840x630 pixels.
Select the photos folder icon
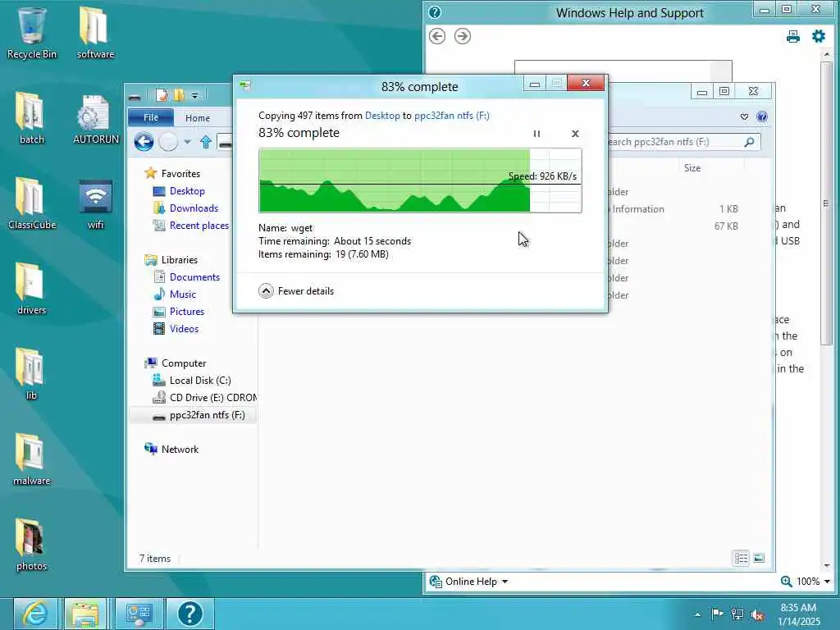[32, 545]
